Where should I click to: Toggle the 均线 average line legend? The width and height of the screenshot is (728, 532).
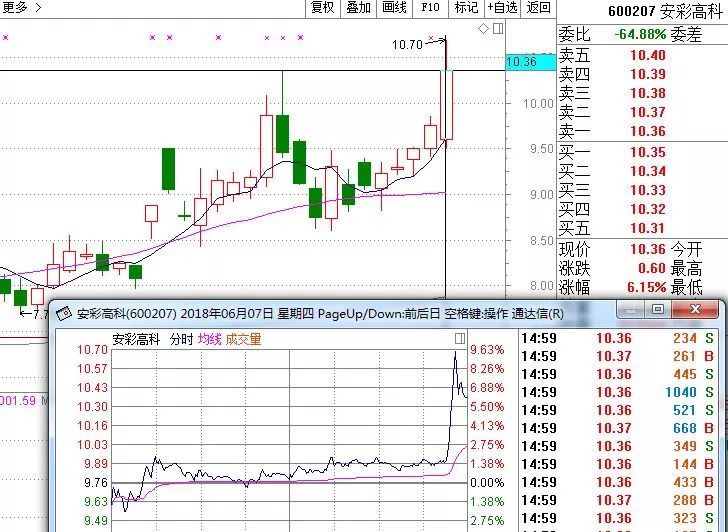[209, 340]
